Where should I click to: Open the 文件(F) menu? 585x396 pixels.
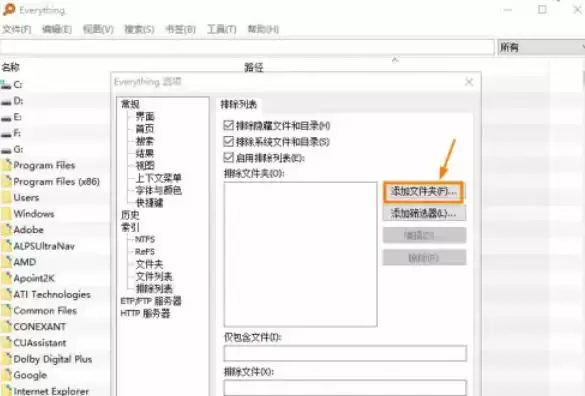17,29
